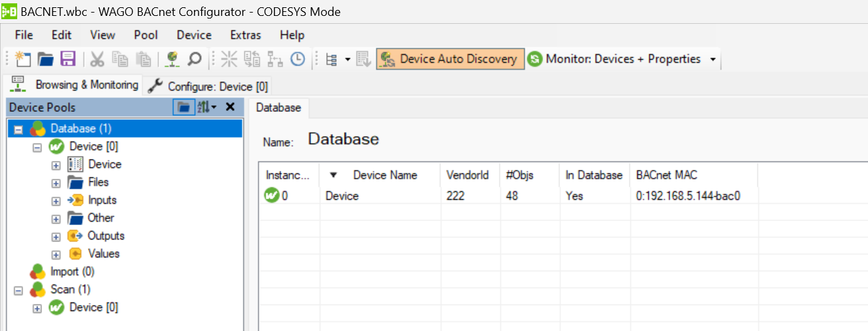Viewport: 868px width, 331px height.
Task: Create a new project file
Action: point(22,59)
